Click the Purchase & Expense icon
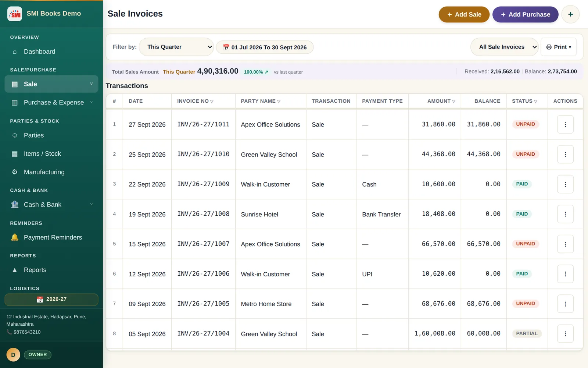 pos(15,103)
